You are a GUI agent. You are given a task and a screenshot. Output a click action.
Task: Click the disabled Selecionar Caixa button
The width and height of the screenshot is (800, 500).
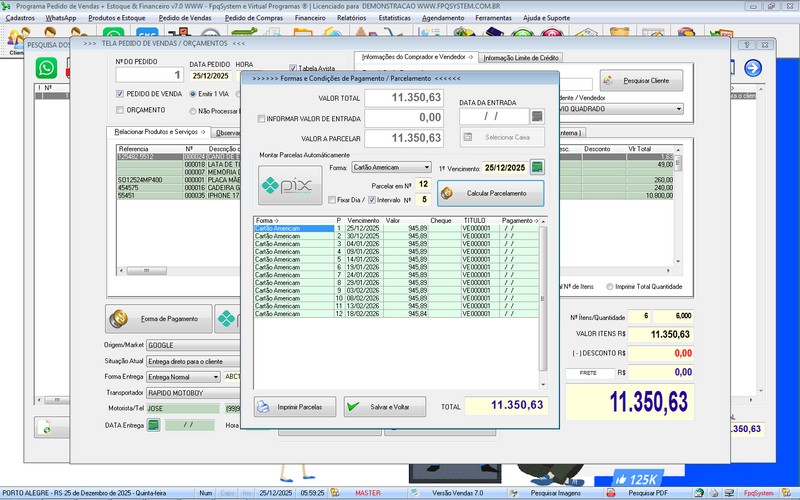(x=502, y=137)
